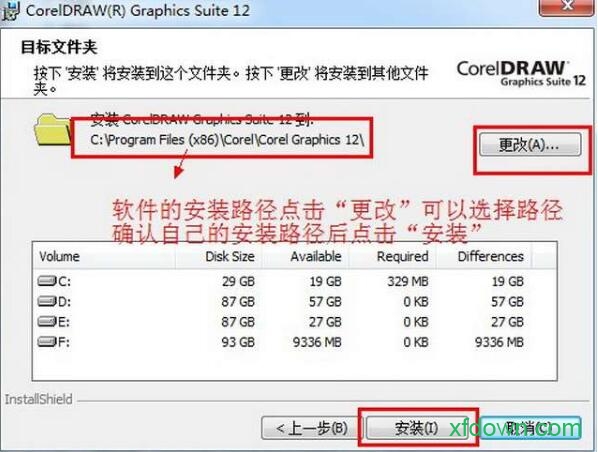Viewport: 598px width, 452px height.
Task: Click the 93 GB disk size for F:
Action: pyautogui.click(x=238, y=342)
